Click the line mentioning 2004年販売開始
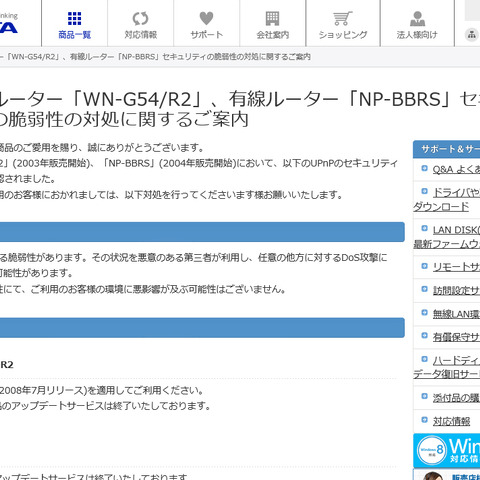 pyautogui.click(x=199, y=163)
